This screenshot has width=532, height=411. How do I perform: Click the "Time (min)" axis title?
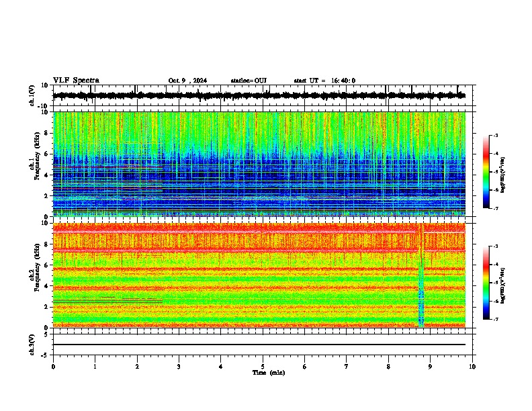click(x=269, y=373)
